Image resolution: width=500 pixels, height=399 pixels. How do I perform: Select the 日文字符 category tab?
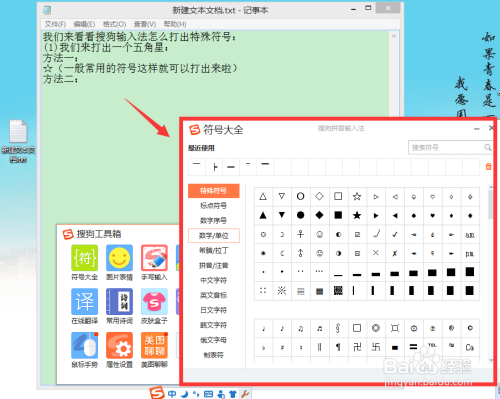pos(214,310)
